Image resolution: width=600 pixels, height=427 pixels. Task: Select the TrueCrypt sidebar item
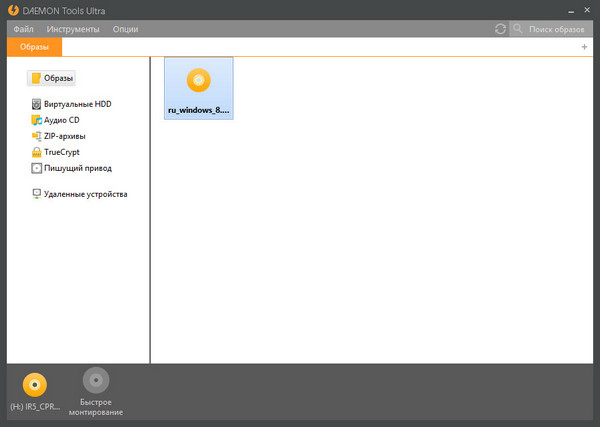[x=61, y=152]
